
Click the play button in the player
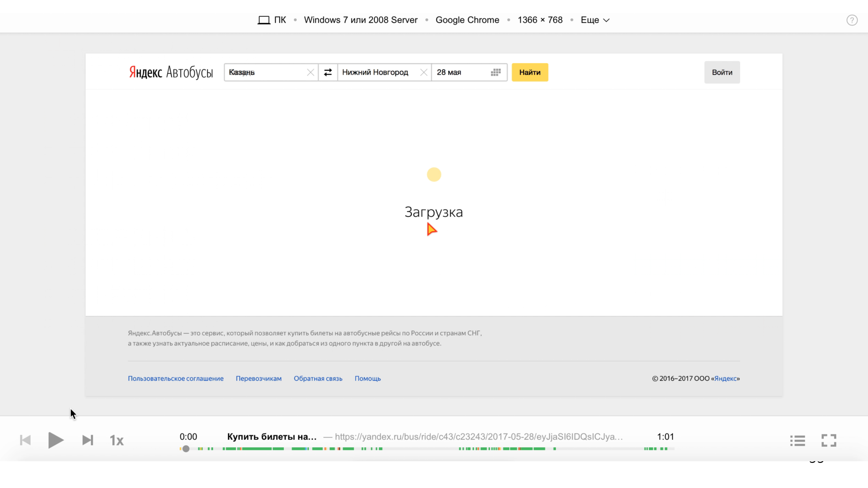pyautogui.click(x=56, y=440)
